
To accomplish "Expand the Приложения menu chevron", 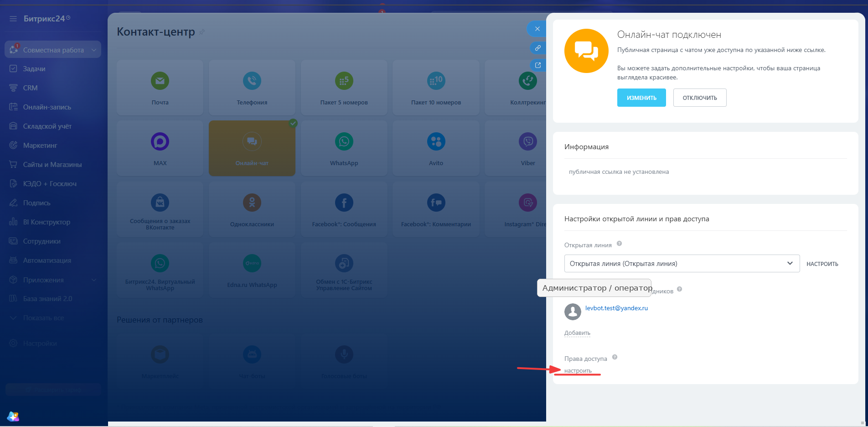I will coord(94,280).
